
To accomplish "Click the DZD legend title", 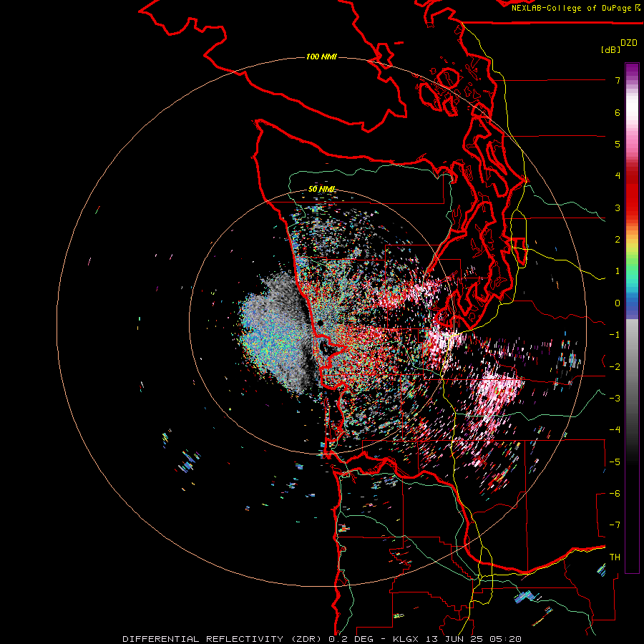I will 629,43.
